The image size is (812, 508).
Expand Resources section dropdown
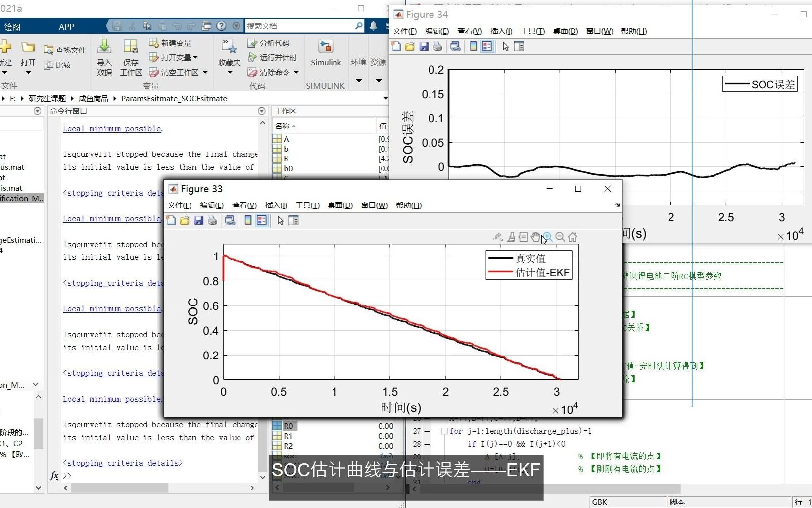pos(379,80)
